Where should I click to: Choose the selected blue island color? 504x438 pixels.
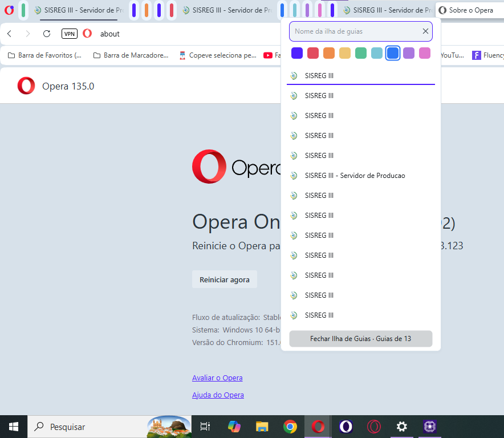393,53
